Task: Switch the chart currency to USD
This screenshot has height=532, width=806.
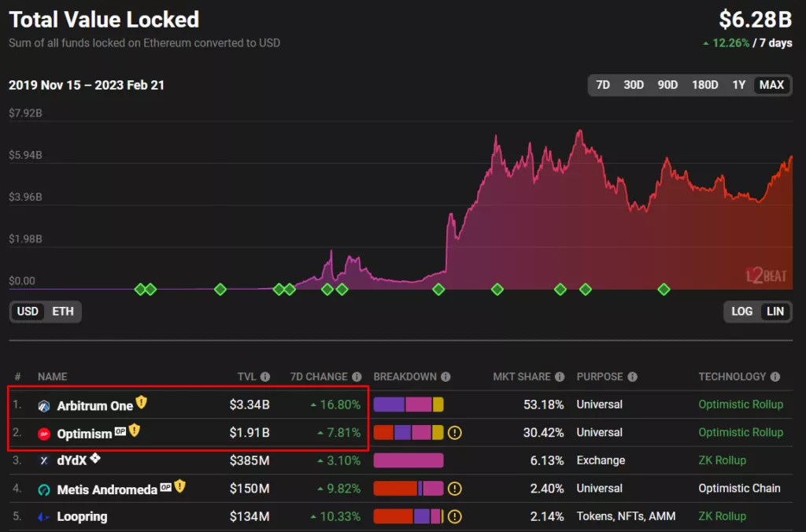Action: point(28,312)
